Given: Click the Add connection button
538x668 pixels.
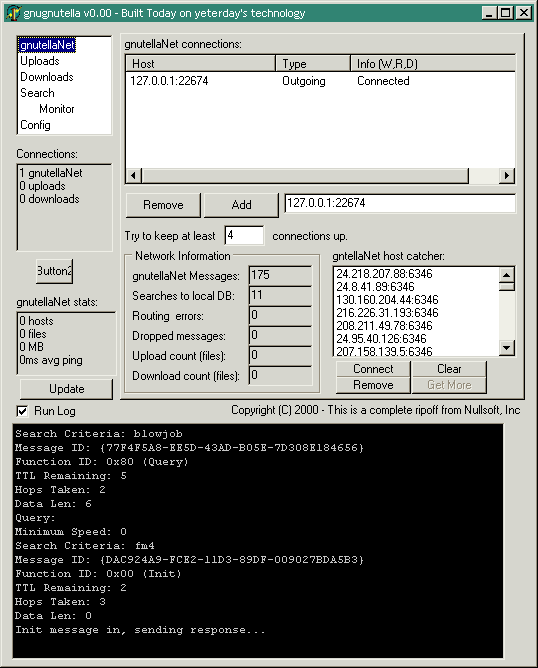Looking at the screenshot, I should tap(241, 205).
